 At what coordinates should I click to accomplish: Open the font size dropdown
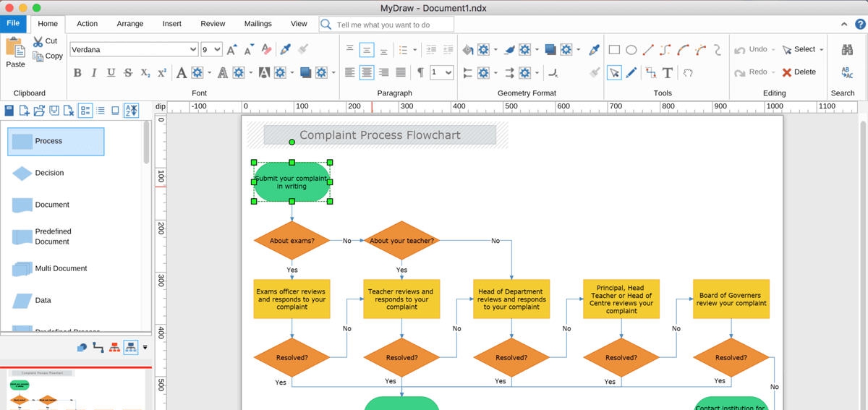coord(217,50)
